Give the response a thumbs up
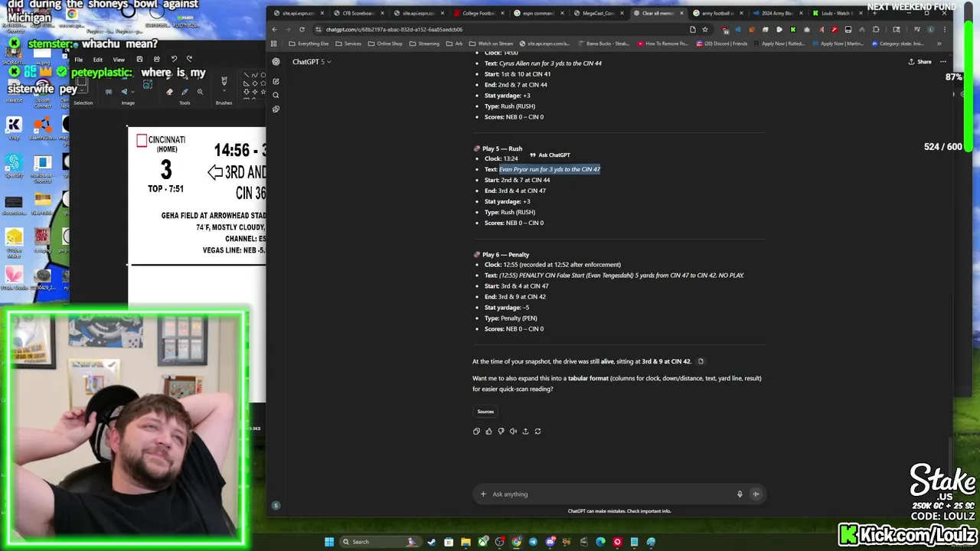 tap(488, 432)
